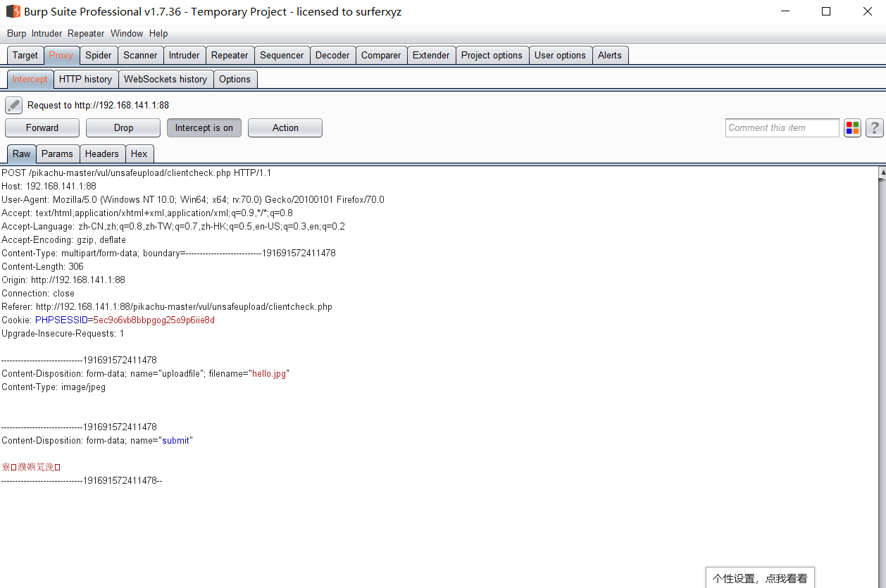Open the highlight color picker icon

(x=853, y=127)
